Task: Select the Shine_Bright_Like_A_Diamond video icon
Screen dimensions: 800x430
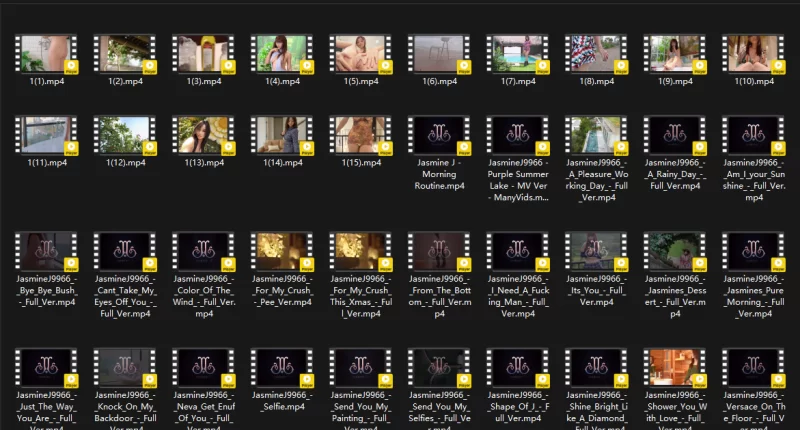Action: [596, 368]
